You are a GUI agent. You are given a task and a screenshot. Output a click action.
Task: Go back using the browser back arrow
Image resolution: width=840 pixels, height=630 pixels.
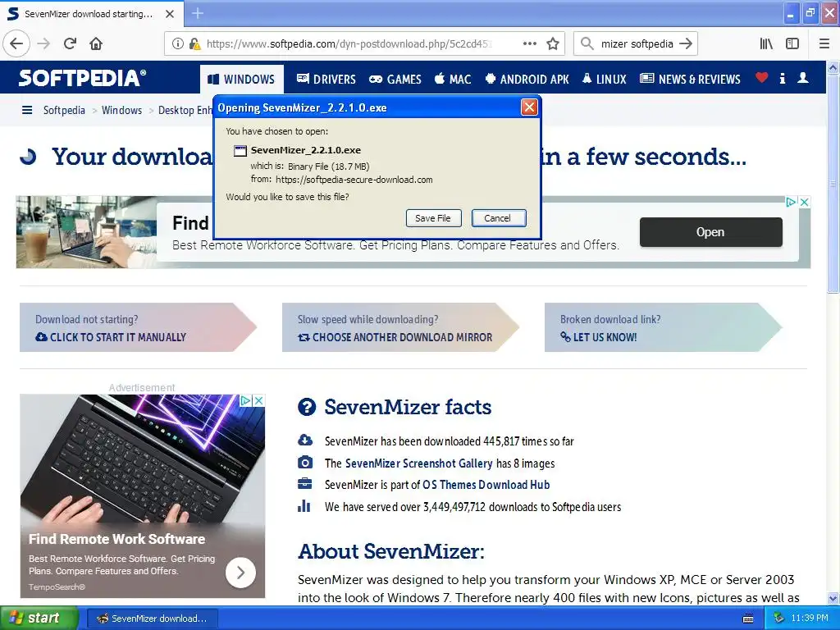16,43
